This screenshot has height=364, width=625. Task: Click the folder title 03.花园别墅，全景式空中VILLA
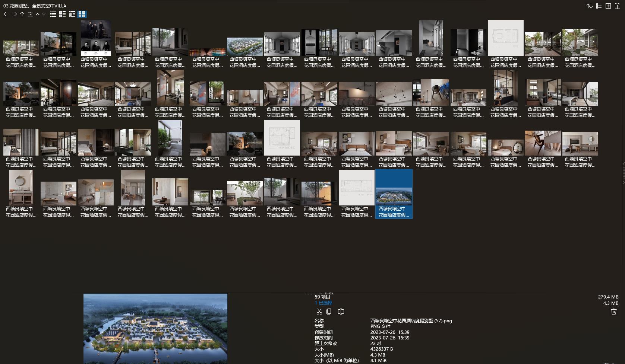click(35, 6)
